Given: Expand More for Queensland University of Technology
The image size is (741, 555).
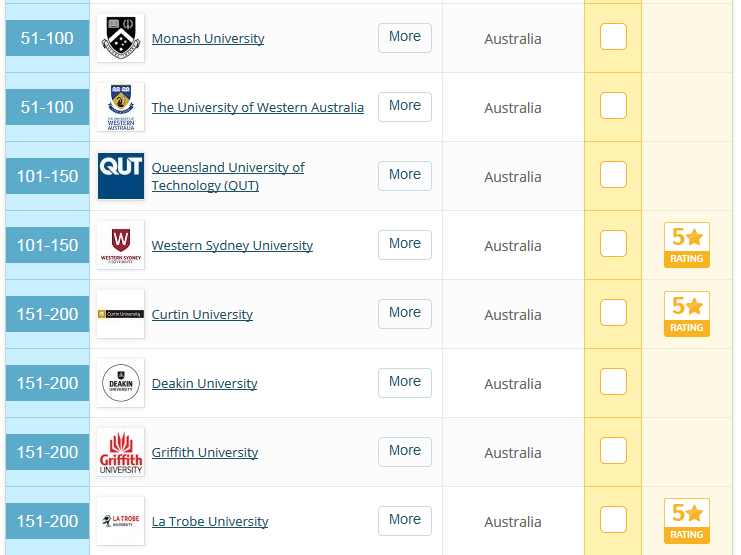Looking at the screenshot, I should (405, 175).
